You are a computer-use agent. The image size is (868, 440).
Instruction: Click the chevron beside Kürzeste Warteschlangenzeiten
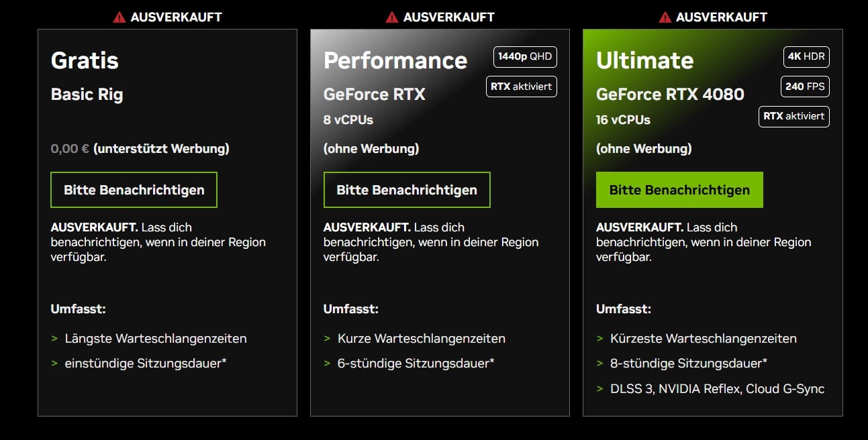pos(599,339)
